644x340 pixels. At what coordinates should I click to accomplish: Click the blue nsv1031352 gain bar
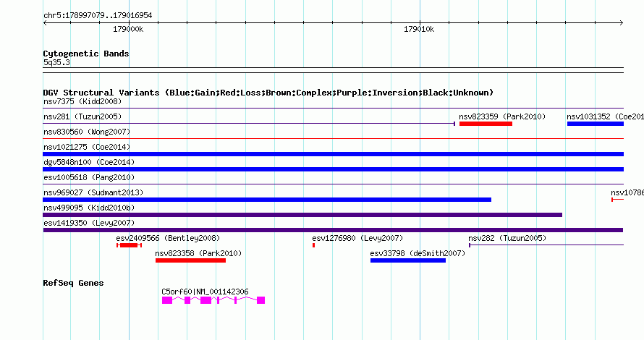tap(595, 124)
